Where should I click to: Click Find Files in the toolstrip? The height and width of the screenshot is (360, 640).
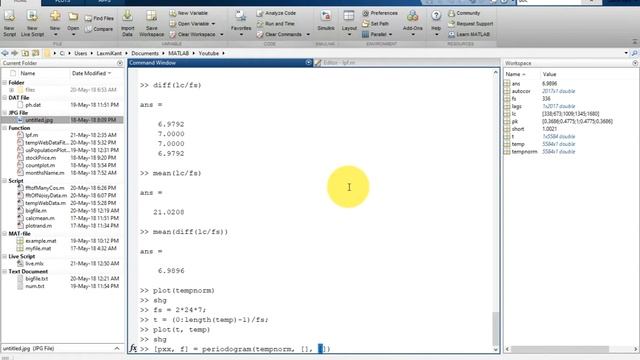[100, 18]
